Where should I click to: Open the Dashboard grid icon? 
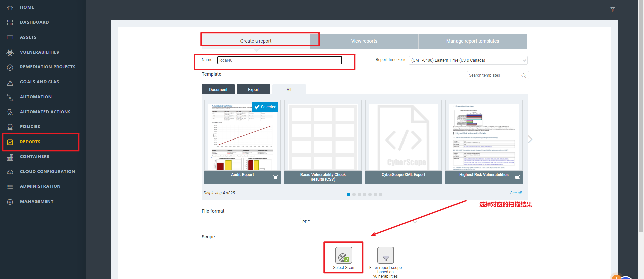(x=10, y=22)
